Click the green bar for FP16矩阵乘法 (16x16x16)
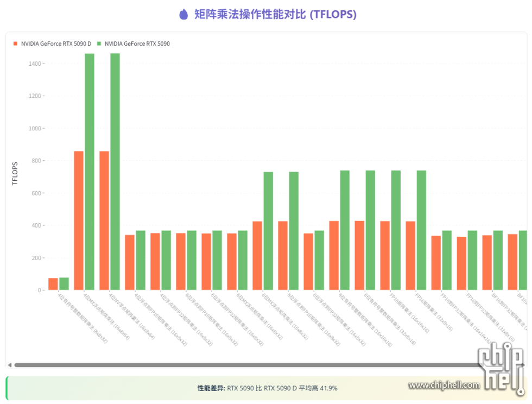The width and height of the screenshot is (532, 404). (x=396, y=230)
